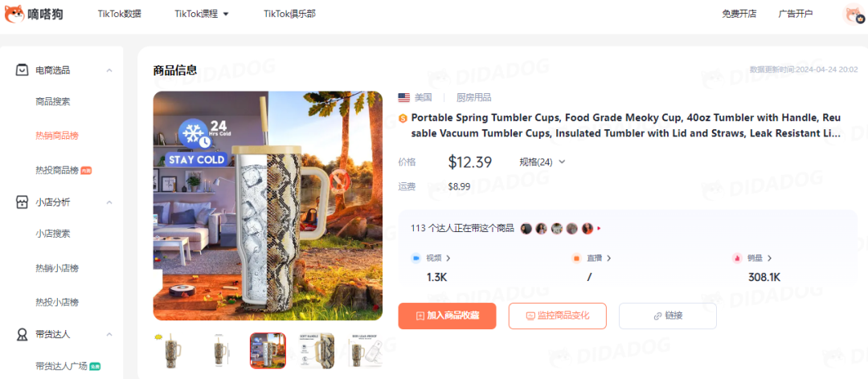Collapse the 带货达人 sidebar section

109,334
